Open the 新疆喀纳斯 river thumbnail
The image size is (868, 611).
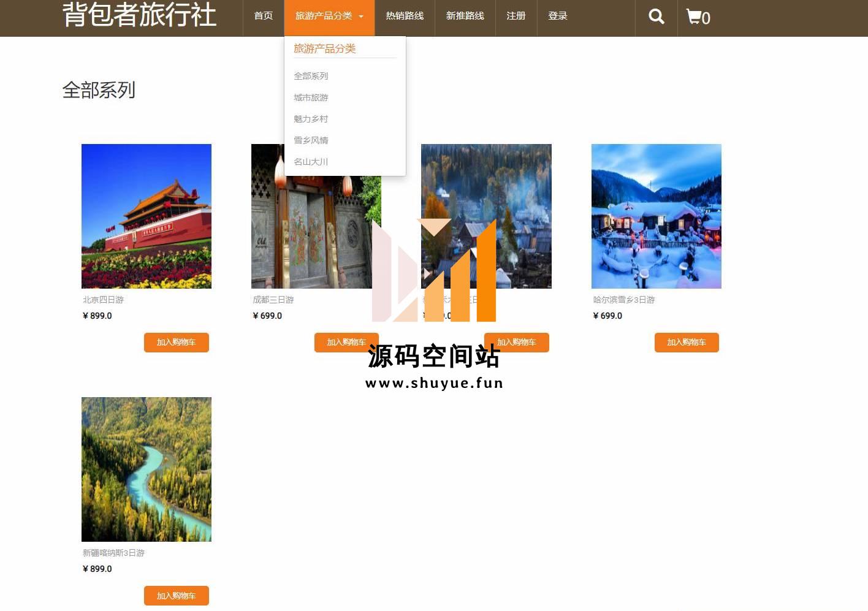point(147,469)
